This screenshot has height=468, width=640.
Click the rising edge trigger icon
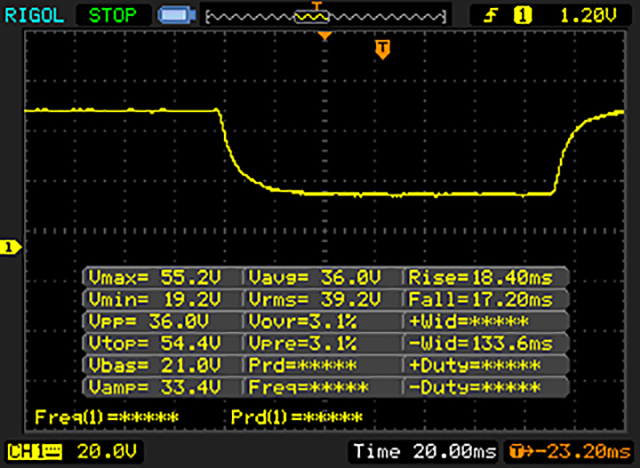point(491,16)
